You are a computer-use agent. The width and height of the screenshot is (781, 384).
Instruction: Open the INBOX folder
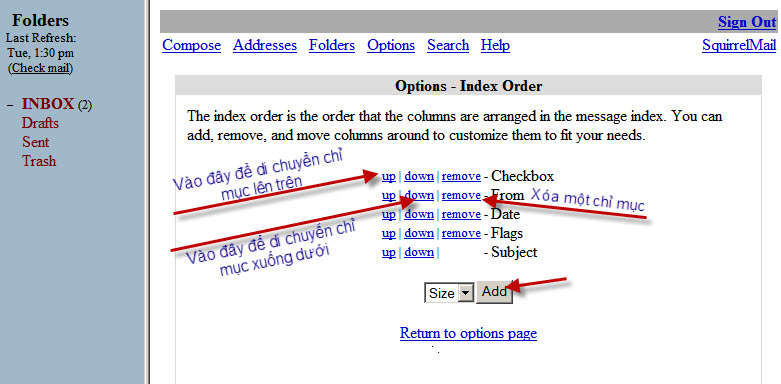point(48,104)
